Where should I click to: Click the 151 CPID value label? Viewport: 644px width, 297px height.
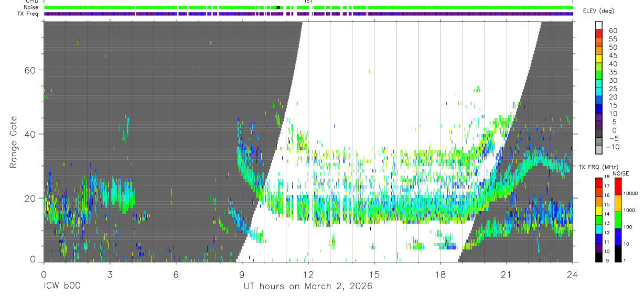click(308, 2)
